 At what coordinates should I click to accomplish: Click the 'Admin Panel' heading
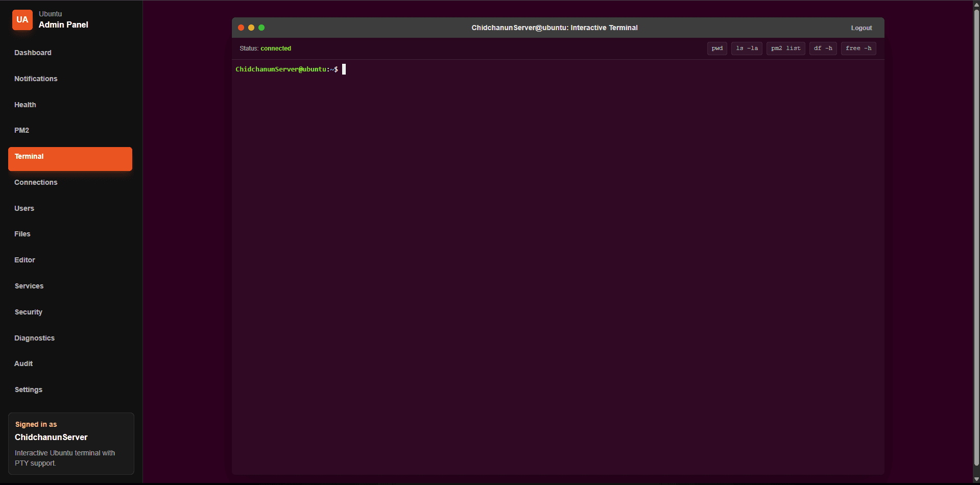[x=63, y=25]
